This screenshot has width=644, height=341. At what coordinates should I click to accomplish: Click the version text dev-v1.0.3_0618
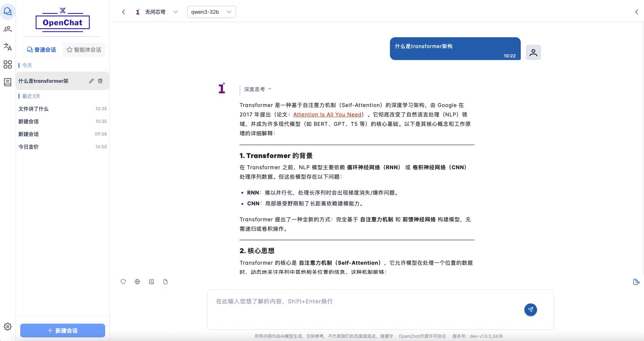pyautogui.click(x=486, y=336)
